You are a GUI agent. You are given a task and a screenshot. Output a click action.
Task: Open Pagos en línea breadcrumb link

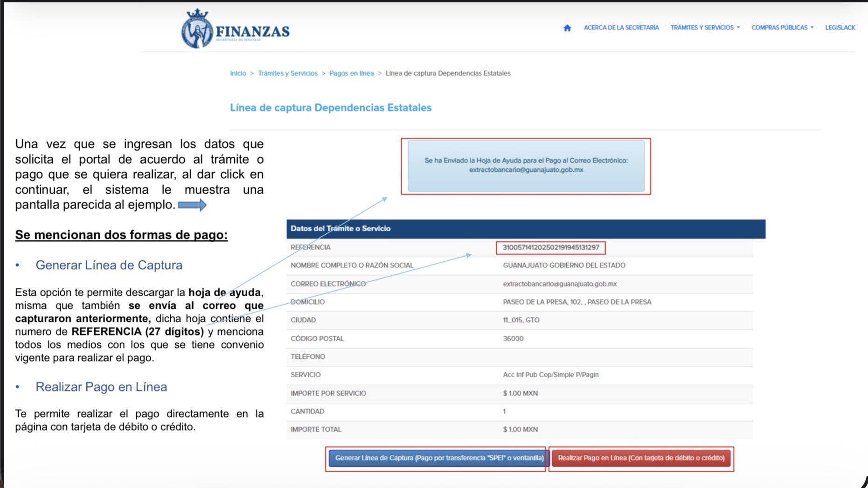tap(352, 73)
